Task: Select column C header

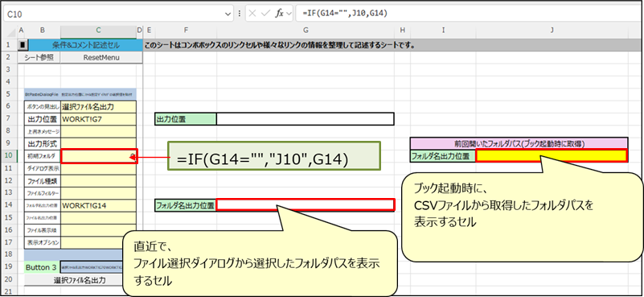Action: [99, 30]
